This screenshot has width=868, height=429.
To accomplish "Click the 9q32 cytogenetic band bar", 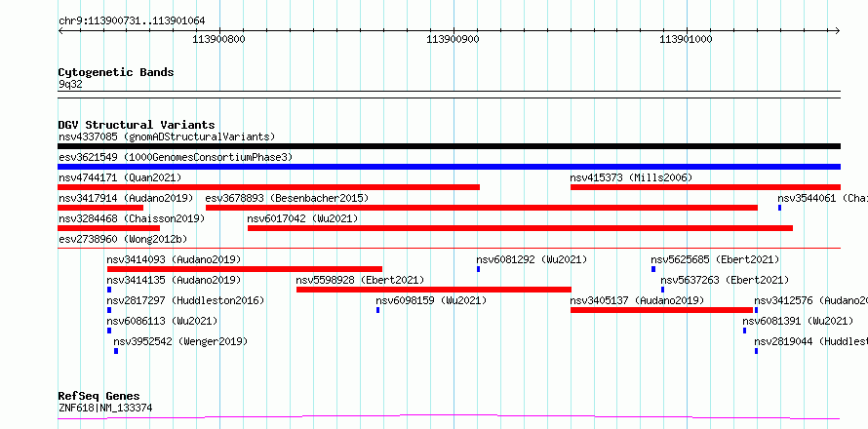I will click(449, 95).
